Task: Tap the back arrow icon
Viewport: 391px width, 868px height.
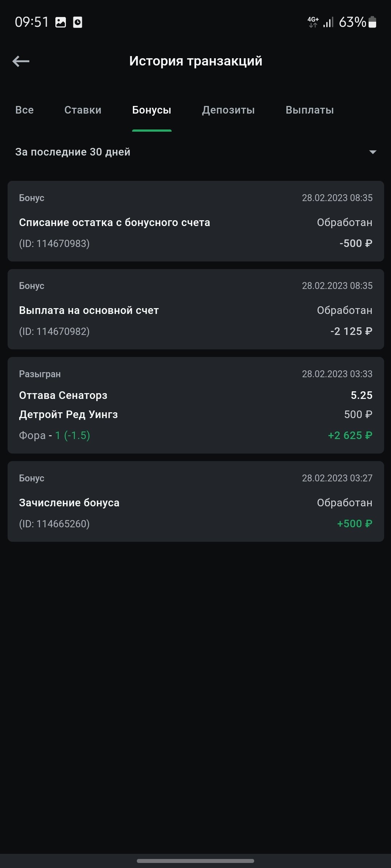Action: [x=21, y=61]
